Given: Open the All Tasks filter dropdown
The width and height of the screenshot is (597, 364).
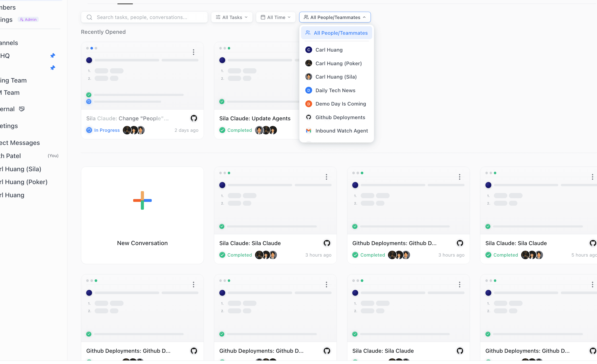Looking at the screenshot, I should pos(232,17).
